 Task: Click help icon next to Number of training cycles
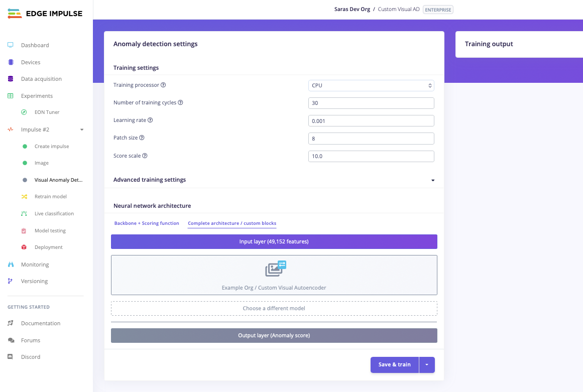click(x=180, y=102)
